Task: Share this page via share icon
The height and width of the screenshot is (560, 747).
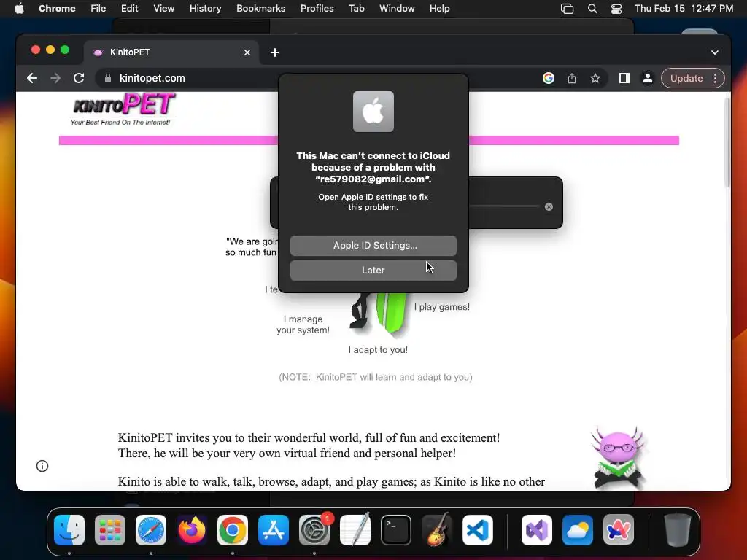Action: click(x=572, y=79)
